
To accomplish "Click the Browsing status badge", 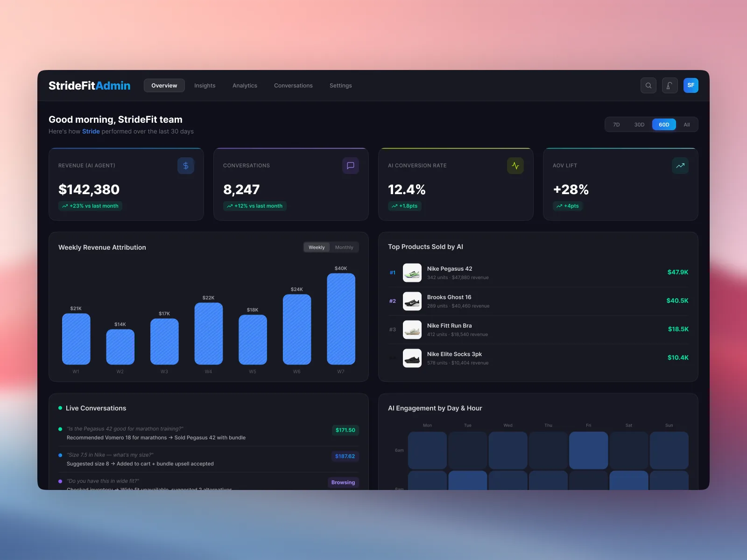I will point(343,483).
